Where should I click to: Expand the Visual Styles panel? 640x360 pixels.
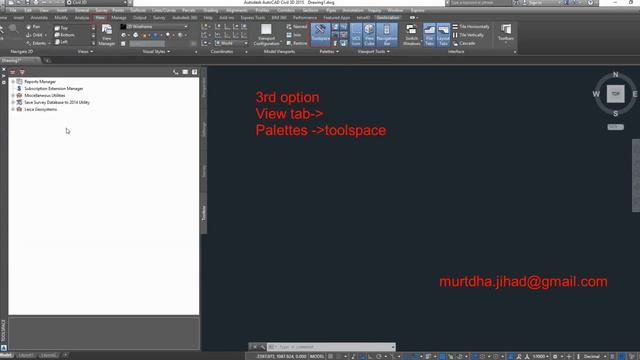156,52
